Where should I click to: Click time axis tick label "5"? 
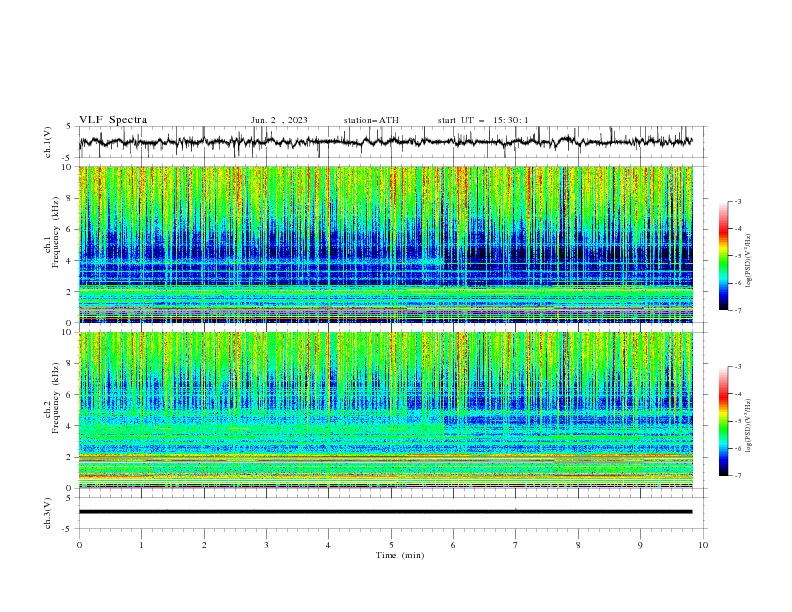point(391,545)
